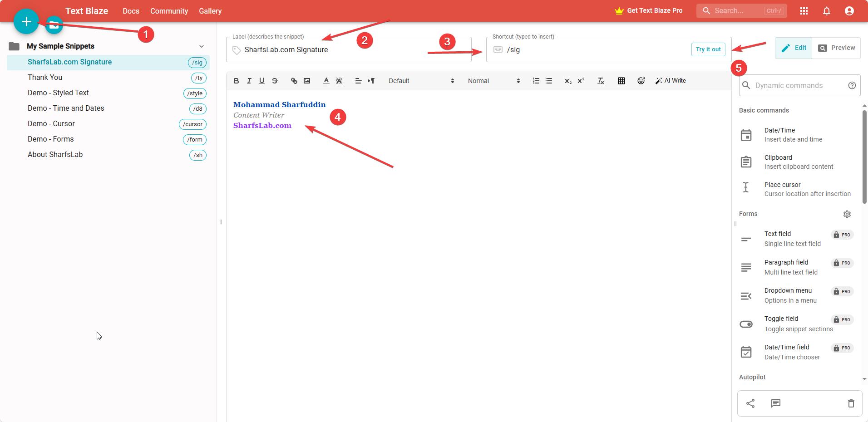Image resolution: width=868 pixels, height=422 pixels.
Task: Open the Default font dropdown
Action: [421, 81]
